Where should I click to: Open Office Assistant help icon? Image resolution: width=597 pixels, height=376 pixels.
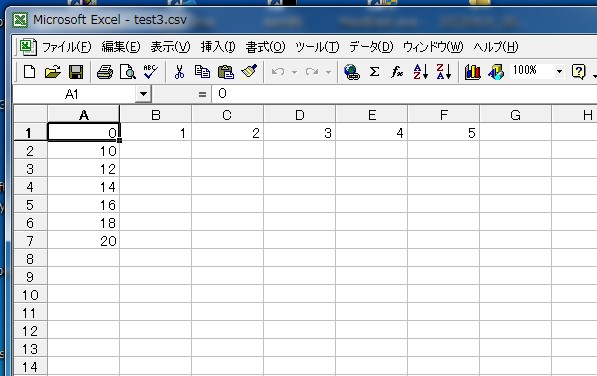[578, 72]
